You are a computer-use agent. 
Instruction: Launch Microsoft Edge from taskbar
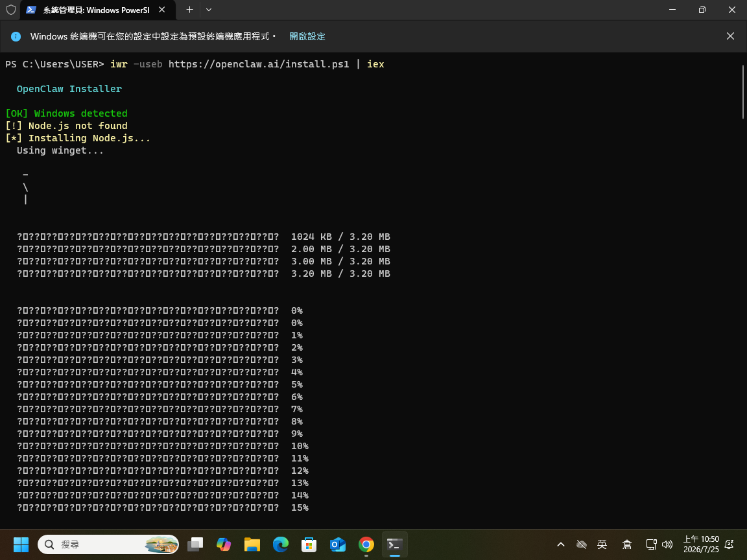[281, 544]
